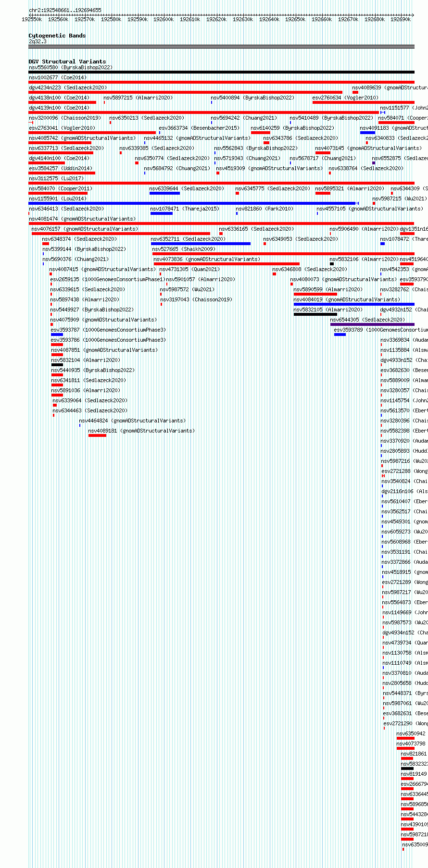Open nsv5562843 (ByrskaBishop2022) variant
This screenshot has width=428, height=868.
(256, 148)
